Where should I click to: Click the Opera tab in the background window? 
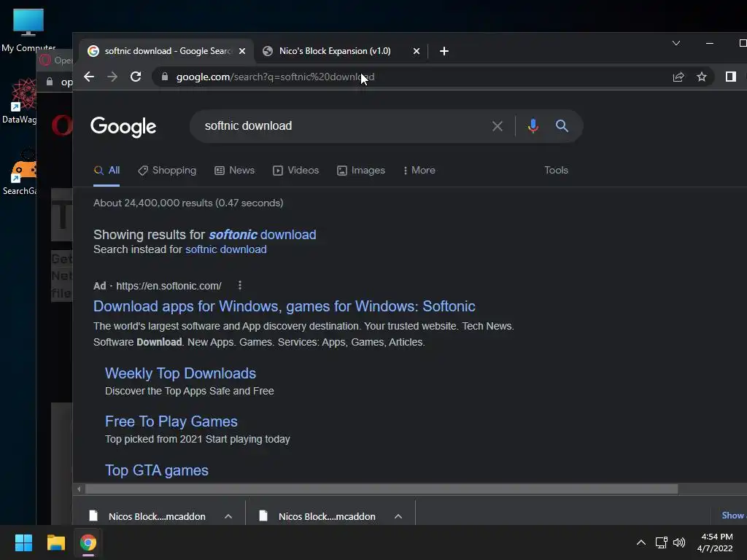(x=56, y=61)
